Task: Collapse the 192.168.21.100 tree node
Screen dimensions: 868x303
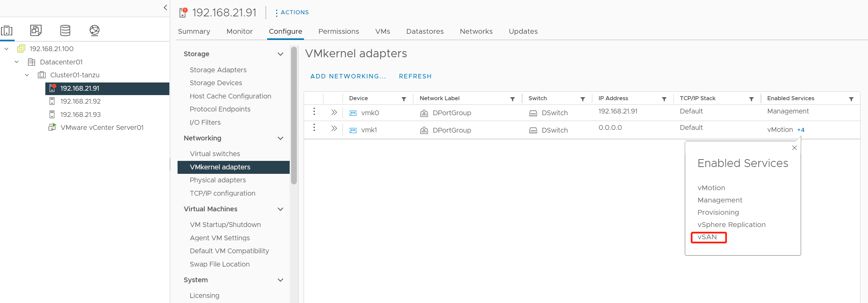Action: [x=6, y=49]
